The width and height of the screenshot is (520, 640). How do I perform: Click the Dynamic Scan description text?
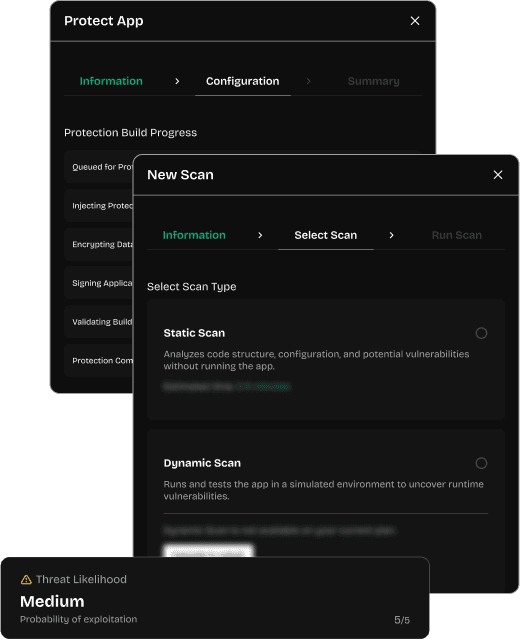pos(324,490)
